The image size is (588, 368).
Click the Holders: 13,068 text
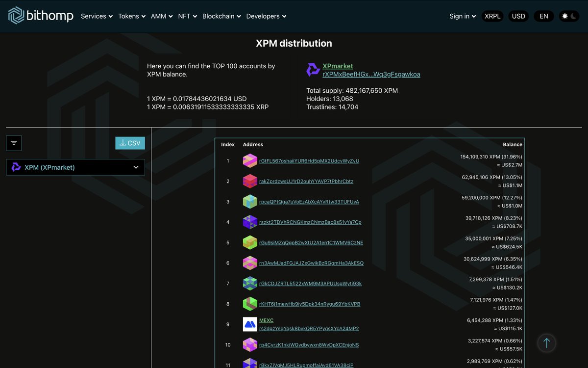[x=330, y=99]
